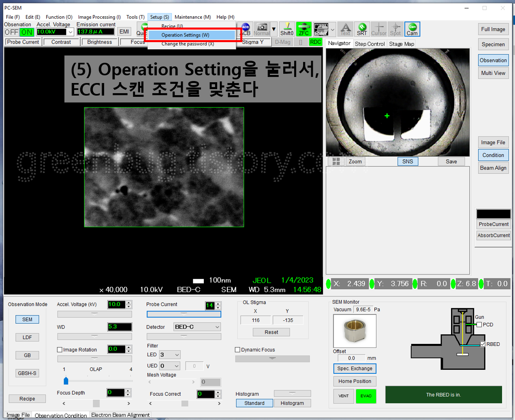
Task: Select the Ruler tool icon
Action: pos(321,29)
